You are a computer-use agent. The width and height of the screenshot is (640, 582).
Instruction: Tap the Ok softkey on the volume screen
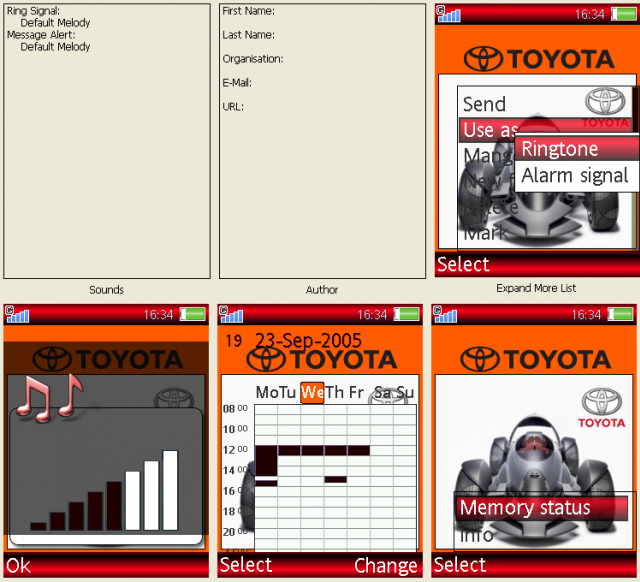18,566
